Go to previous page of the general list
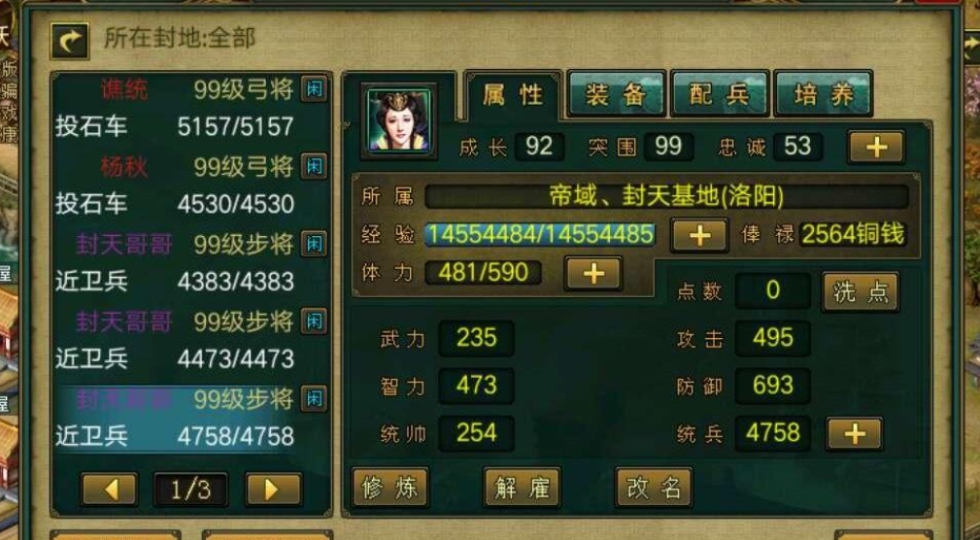 pyautogui.click(x=110, y=489)
